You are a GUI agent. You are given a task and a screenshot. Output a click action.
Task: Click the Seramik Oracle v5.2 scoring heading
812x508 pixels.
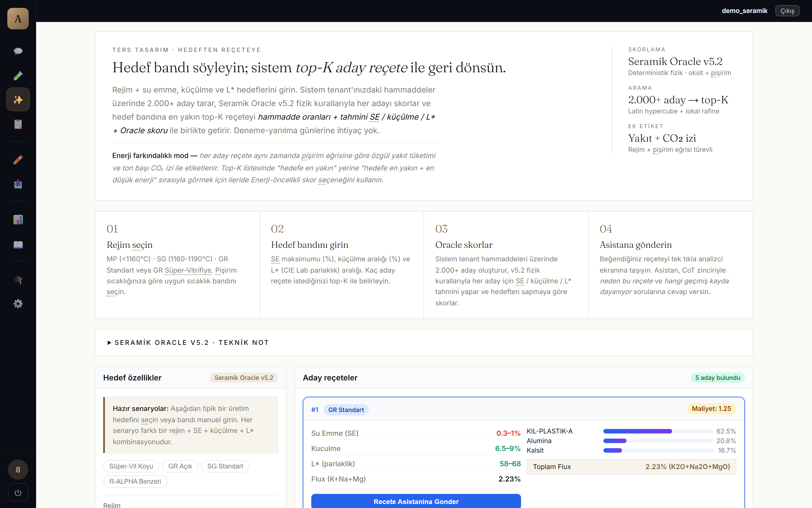click(x=675, y=62)
